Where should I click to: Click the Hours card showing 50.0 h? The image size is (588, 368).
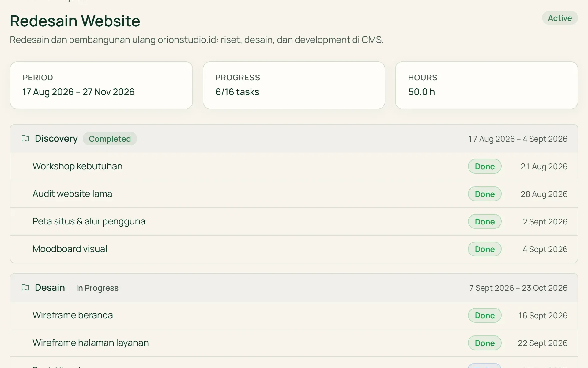(486, 85)
